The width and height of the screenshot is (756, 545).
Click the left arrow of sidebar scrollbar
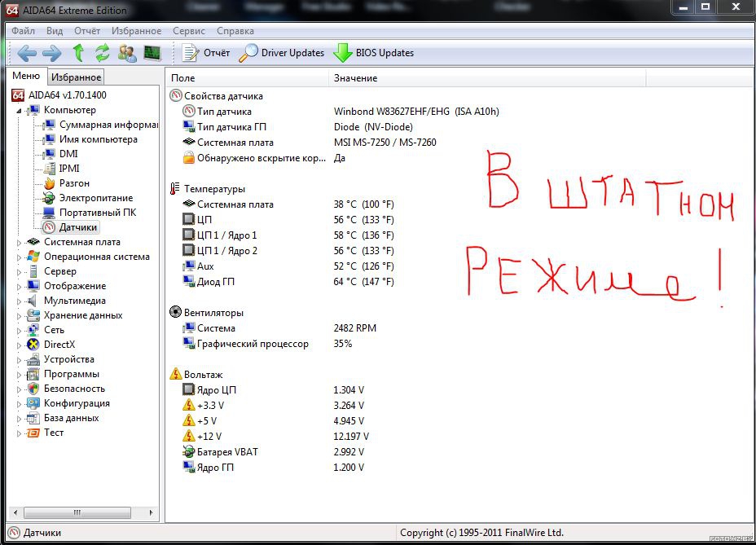coord(15,512)
